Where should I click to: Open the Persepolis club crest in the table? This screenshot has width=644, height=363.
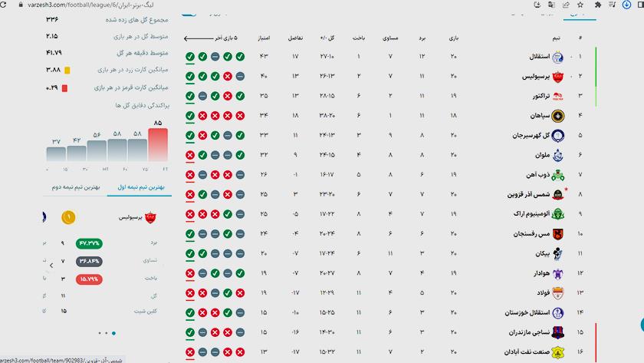[557, 77]
